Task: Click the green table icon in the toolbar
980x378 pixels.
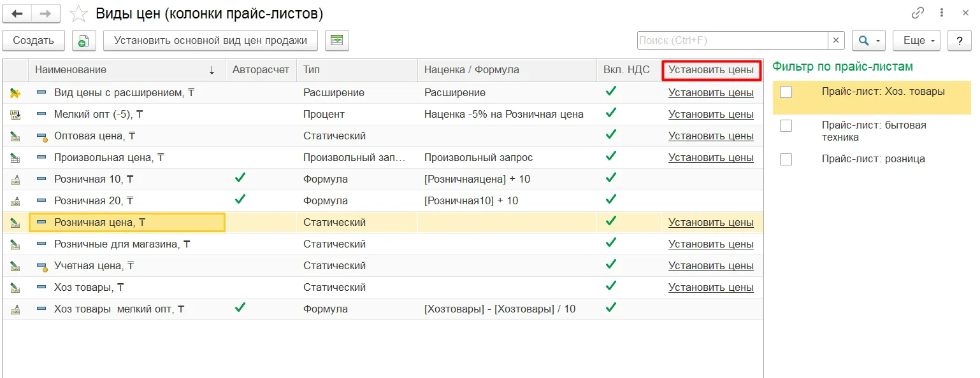Action: (337, 41)
